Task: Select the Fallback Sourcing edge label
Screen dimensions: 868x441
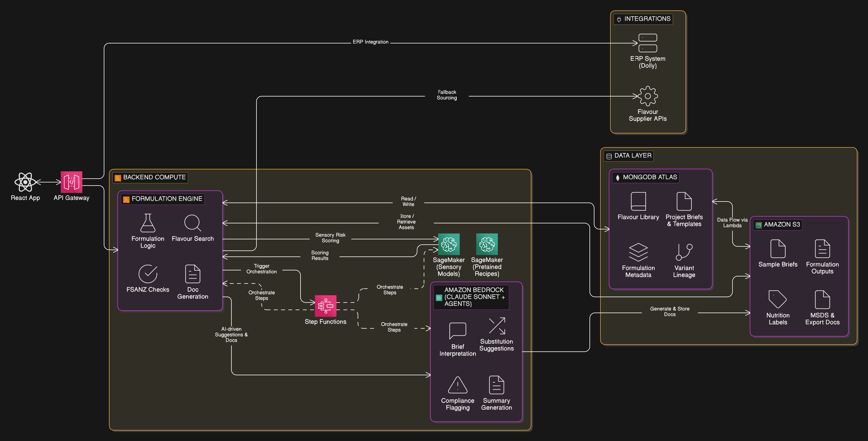Action: tap(446, 95)
